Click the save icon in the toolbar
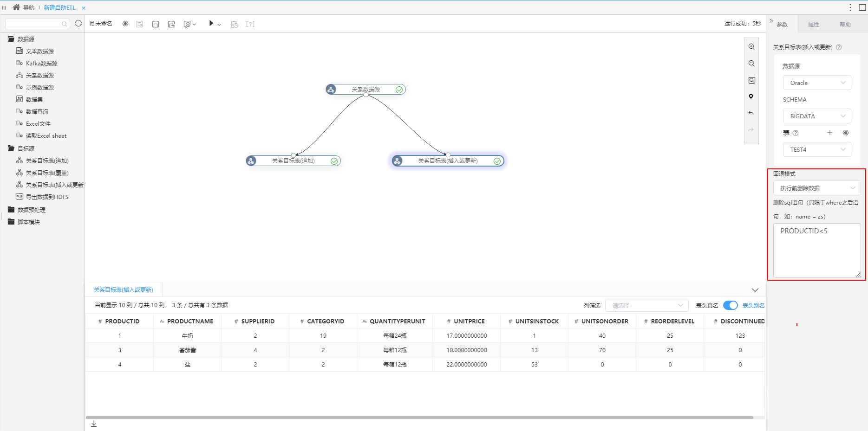 pyautogui.click(x=156, y=24)
